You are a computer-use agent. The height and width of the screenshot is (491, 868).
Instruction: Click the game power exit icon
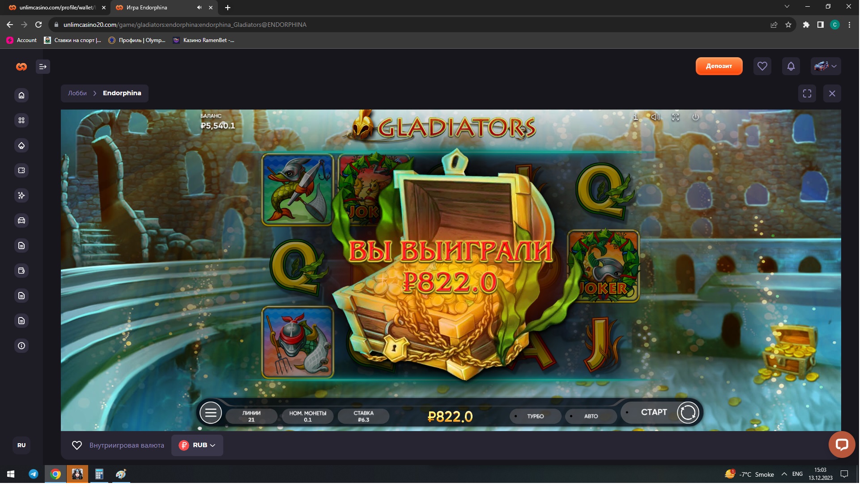click(695, 117)
